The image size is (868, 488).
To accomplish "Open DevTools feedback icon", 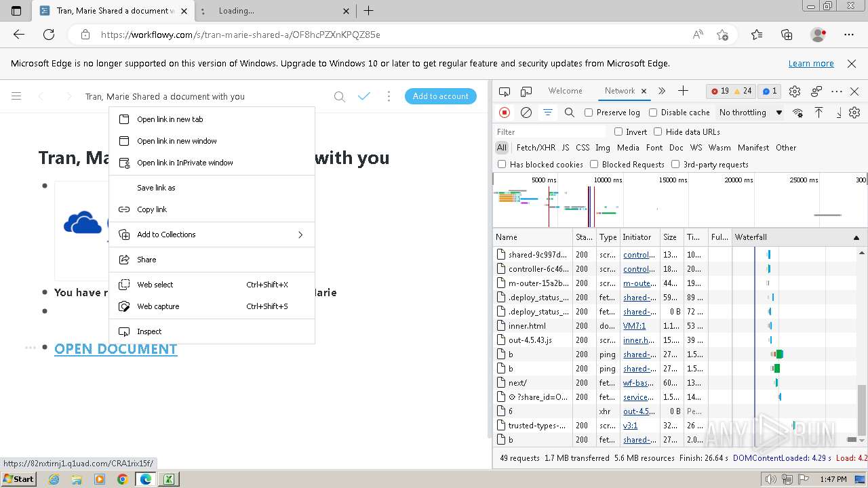I will 816,91.
